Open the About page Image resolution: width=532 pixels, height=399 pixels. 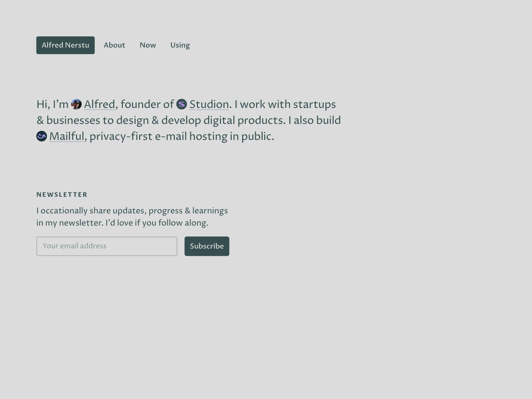114,45
